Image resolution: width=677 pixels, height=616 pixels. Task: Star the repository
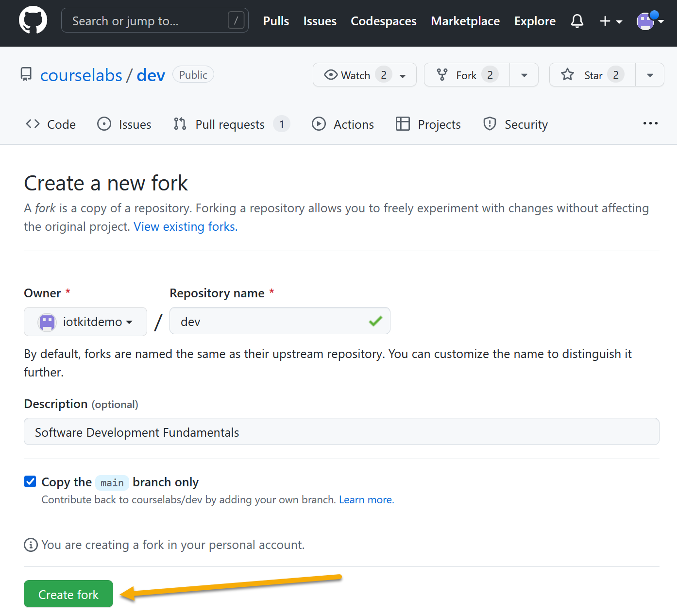[x=592, y=75]
